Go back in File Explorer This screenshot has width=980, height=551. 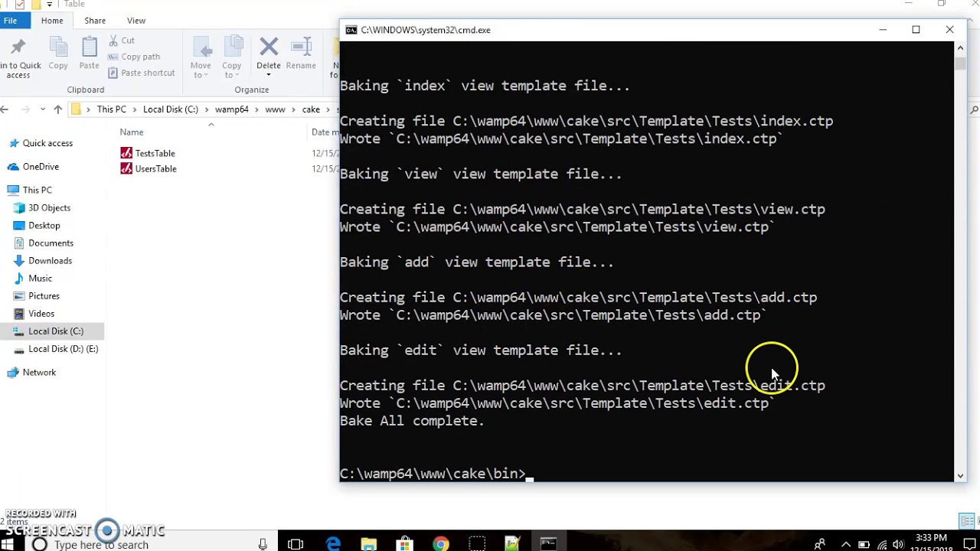coord(5,109)
